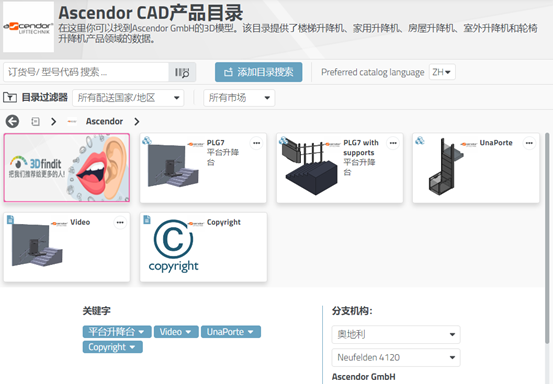The image size is (553, 384).
Task: Click the Ascendor Lifttechnik logo
Action: pos(28,27)
